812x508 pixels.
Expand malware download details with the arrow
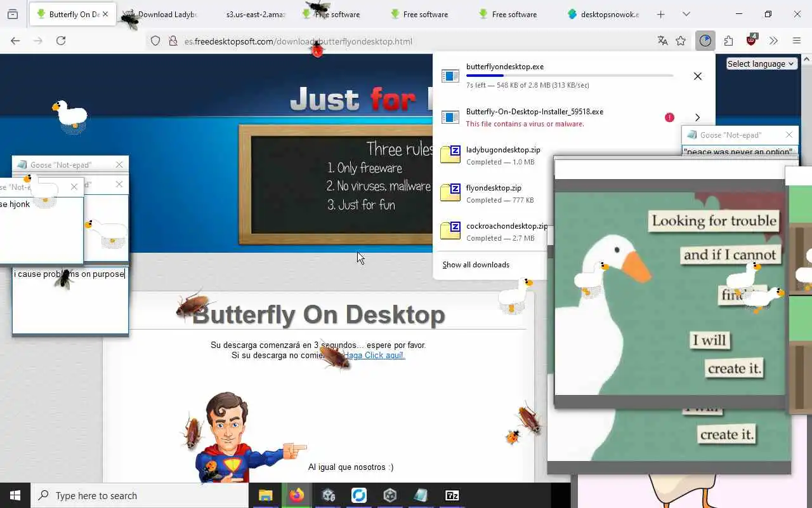pos(697,117)
